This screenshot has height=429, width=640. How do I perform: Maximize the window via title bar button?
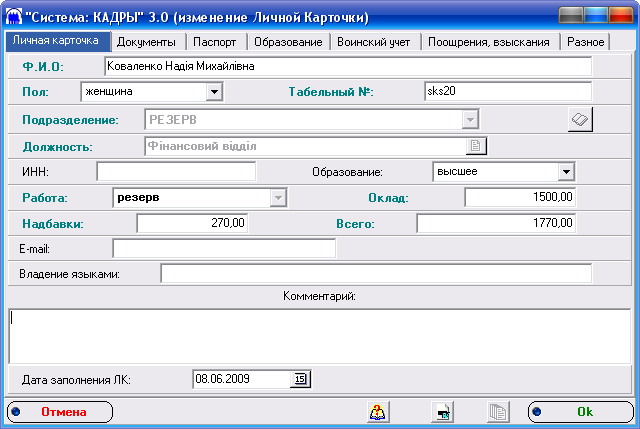(596, 16)
